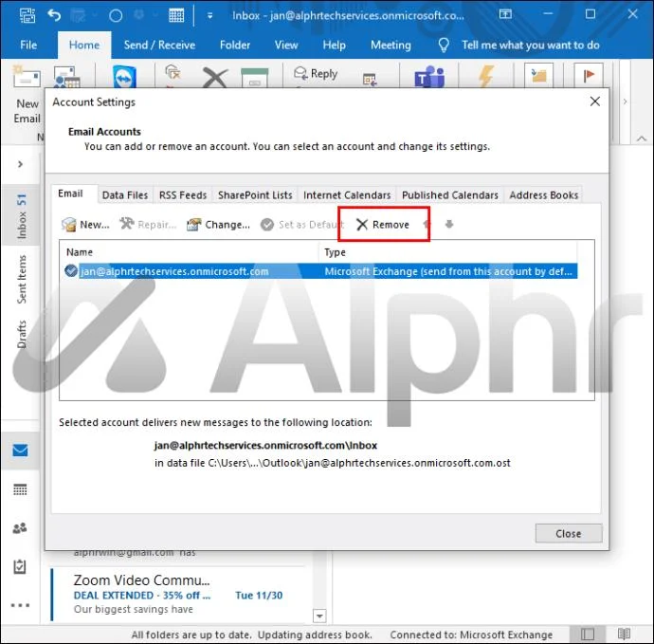
Task: Click the Delete X icon in the ribbon
Action: click(x=215, y=77)
